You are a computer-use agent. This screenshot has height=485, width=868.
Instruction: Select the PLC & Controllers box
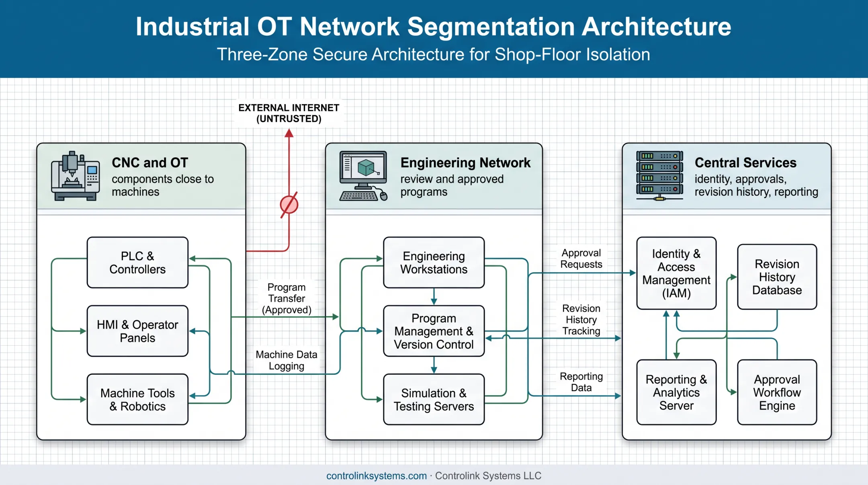(137, 263)
